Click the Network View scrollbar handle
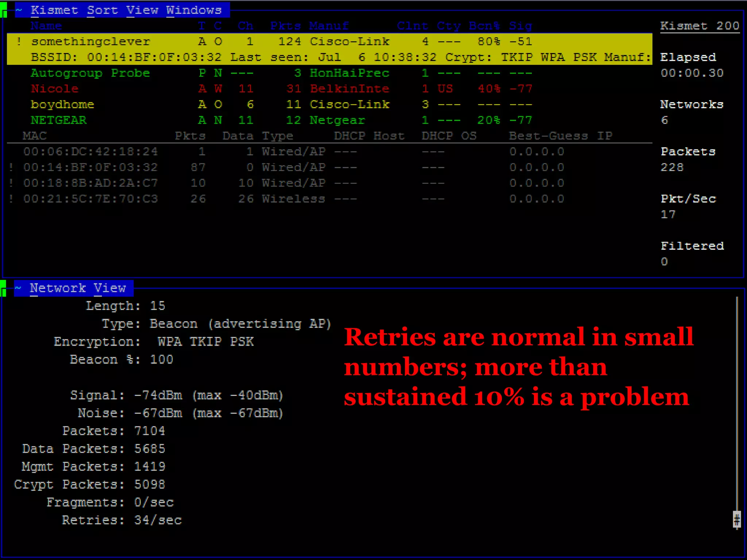 pyautogui.click(x=736, y=519)
